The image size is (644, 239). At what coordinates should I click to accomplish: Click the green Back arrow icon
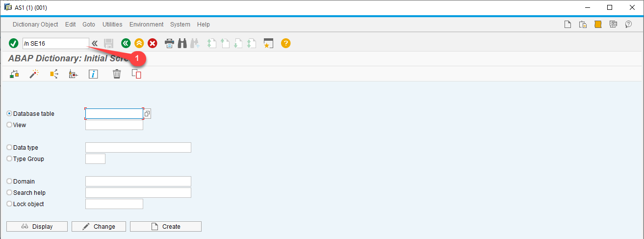126,43
